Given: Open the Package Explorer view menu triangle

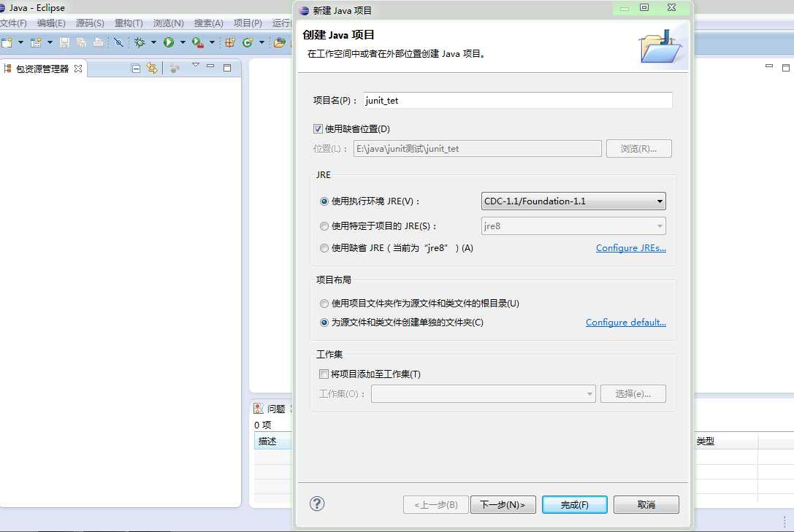Looking at the screenshot, I should click(x=196, y=65).
